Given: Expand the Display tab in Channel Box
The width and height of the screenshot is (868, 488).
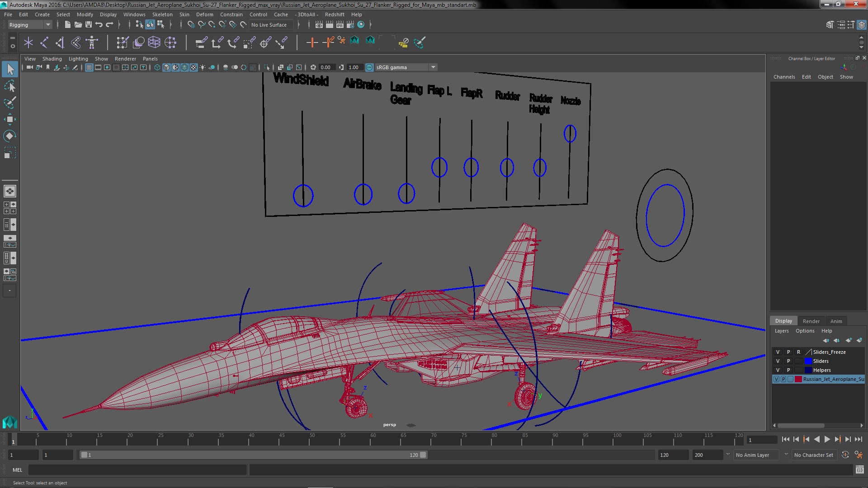Looking at the screenshot, I should tap(783, 321).
